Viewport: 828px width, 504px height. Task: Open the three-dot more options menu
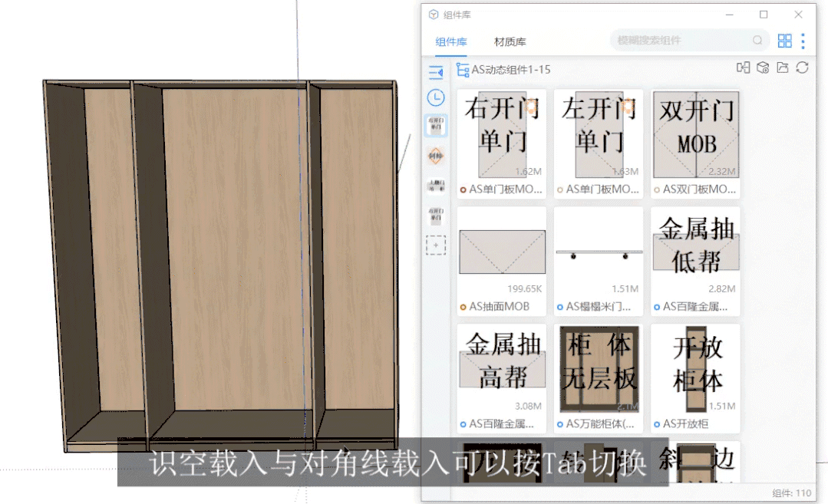(x=803, y=41)
